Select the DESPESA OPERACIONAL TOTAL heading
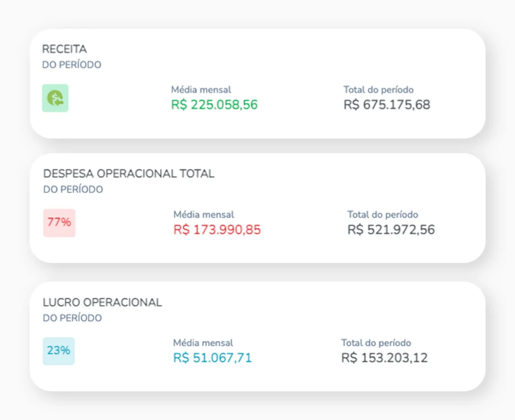Image resolution: width=515 pixels, height=420 pixels. (x=129, y=174)
